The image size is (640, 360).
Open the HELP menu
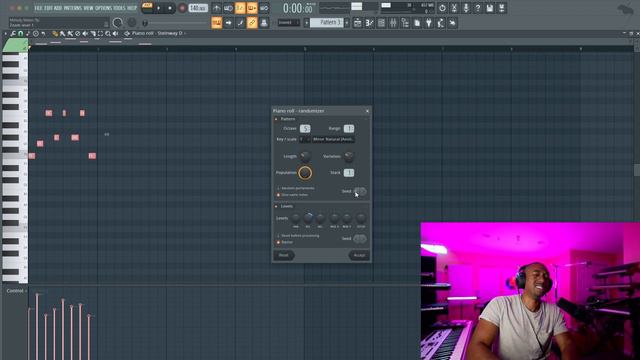pyautogui.click(x=132, y=8)
